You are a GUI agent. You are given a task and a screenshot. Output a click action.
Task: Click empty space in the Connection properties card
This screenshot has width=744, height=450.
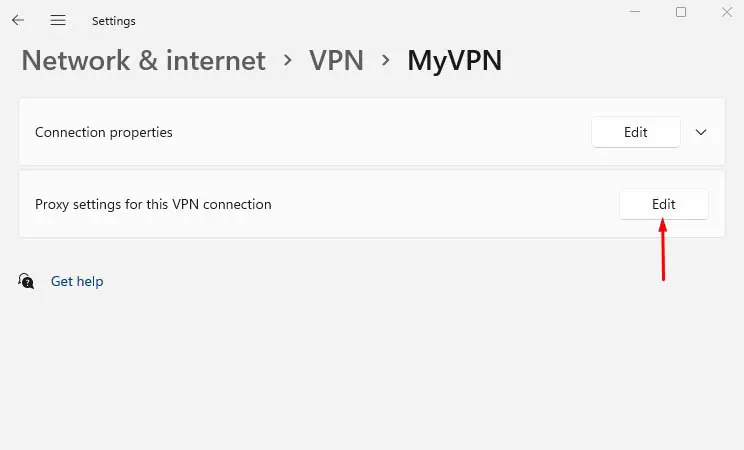(x=380, y=132)
